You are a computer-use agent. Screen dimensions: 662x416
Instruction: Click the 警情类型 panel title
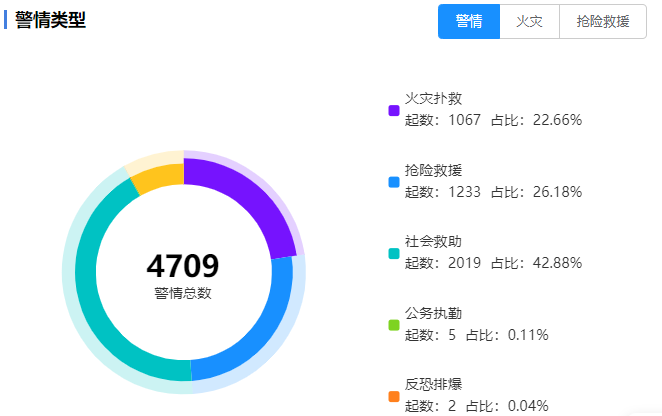tap(50, 20)
